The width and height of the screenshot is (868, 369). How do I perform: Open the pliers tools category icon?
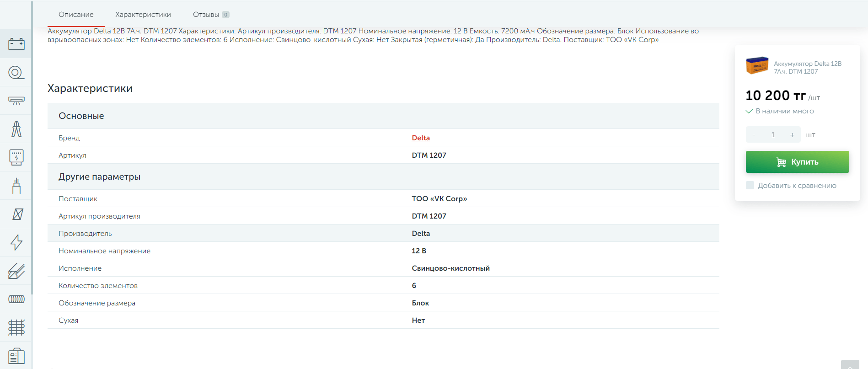pos(16,129)
